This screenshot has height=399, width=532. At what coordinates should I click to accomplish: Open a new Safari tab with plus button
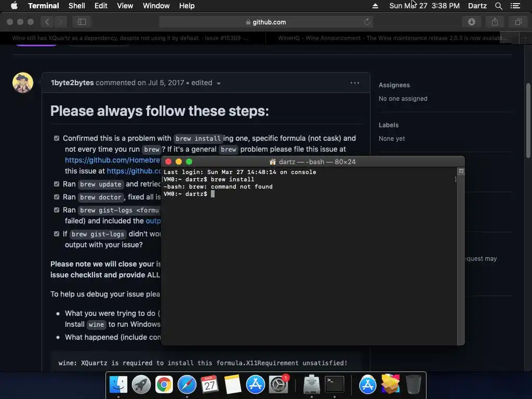click(525, 38)
